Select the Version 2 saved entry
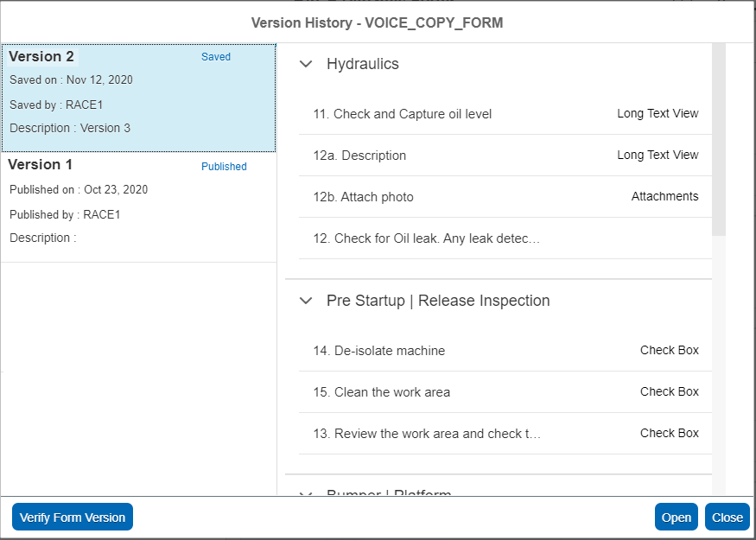Screen dimensions: 756x540 pyautogui.click(x=138, y=97)
